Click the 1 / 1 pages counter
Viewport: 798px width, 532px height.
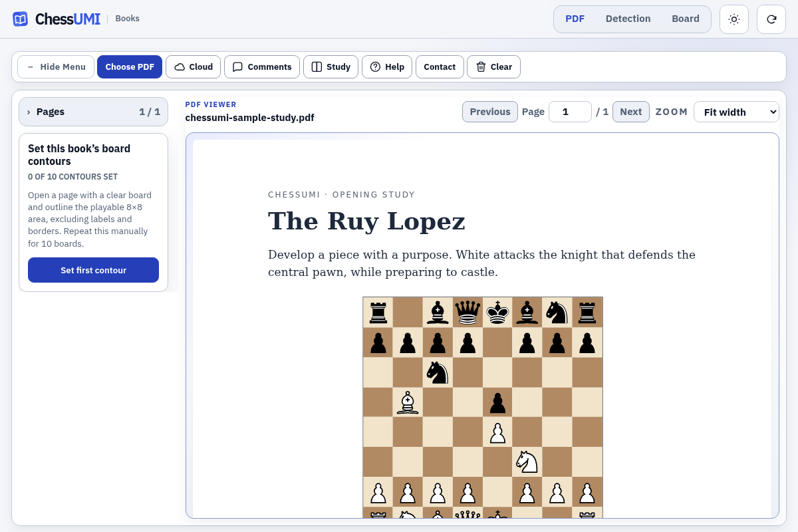pyautogui.click(x=150, y=112)
